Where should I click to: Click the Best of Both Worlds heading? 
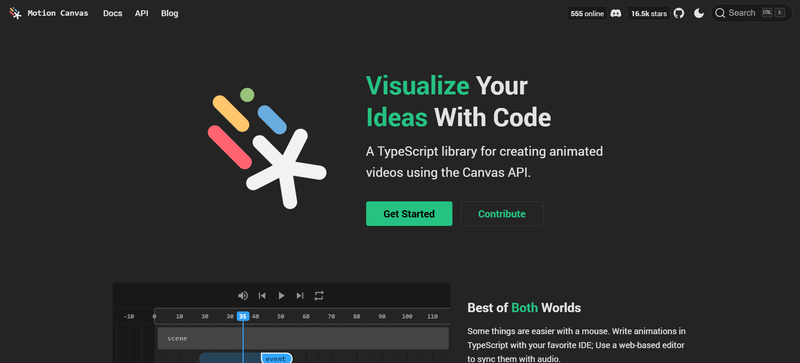524,308
